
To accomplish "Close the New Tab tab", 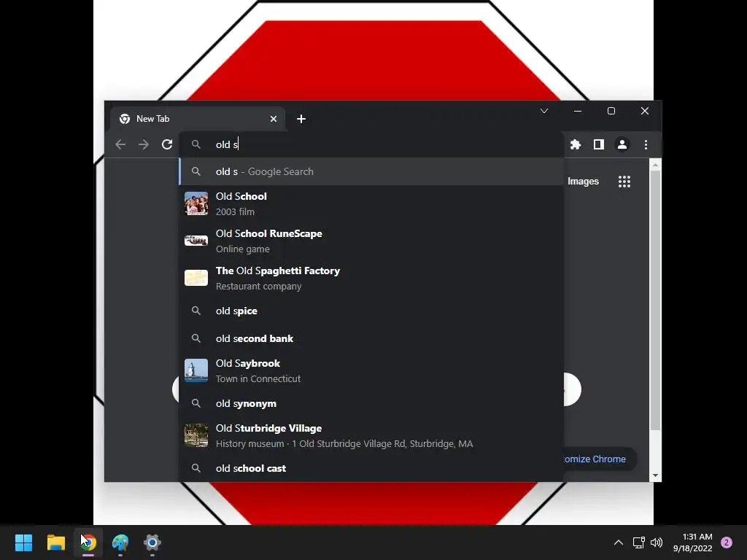I will pos(274,119).
